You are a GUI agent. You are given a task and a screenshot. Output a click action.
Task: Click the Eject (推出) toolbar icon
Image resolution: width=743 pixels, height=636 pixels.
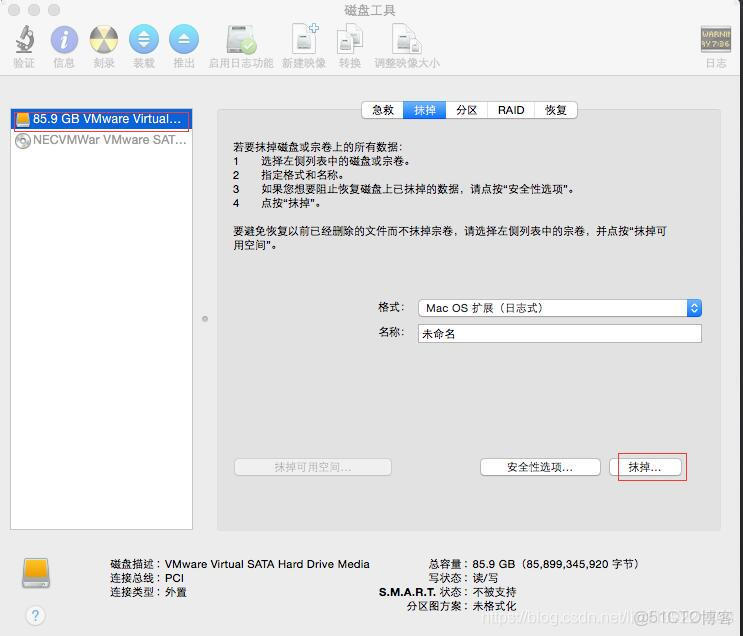183,39
